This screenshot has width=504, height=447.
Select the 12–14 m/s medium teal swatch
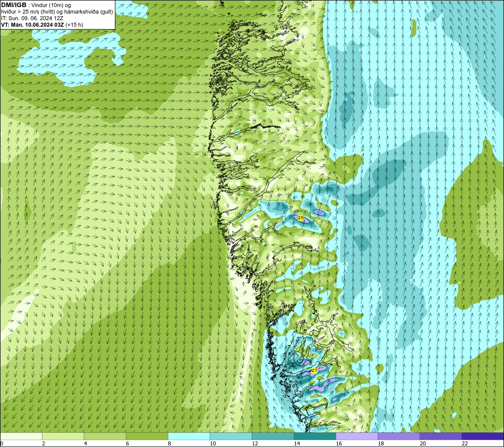tap(273, 436)
